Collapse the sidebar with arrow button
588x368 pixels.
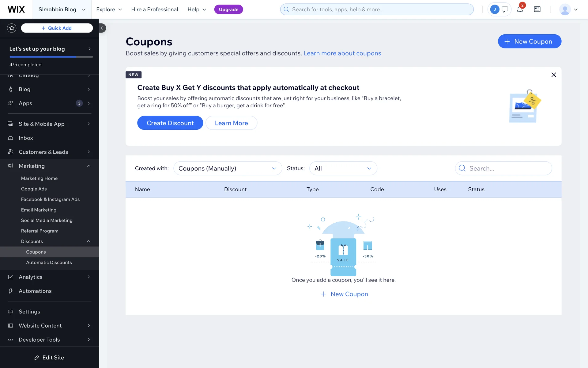click(x=102, y=28)
